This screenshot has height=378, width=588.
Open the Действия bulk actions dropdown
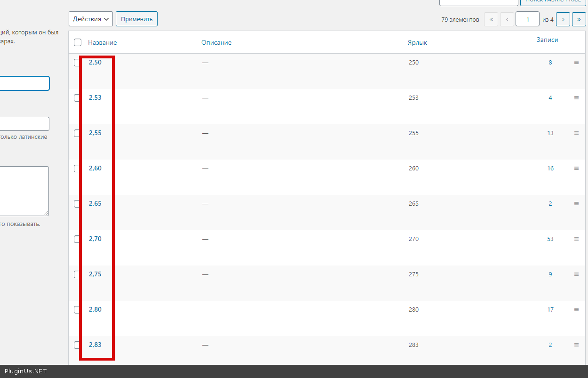coord(91,19)
